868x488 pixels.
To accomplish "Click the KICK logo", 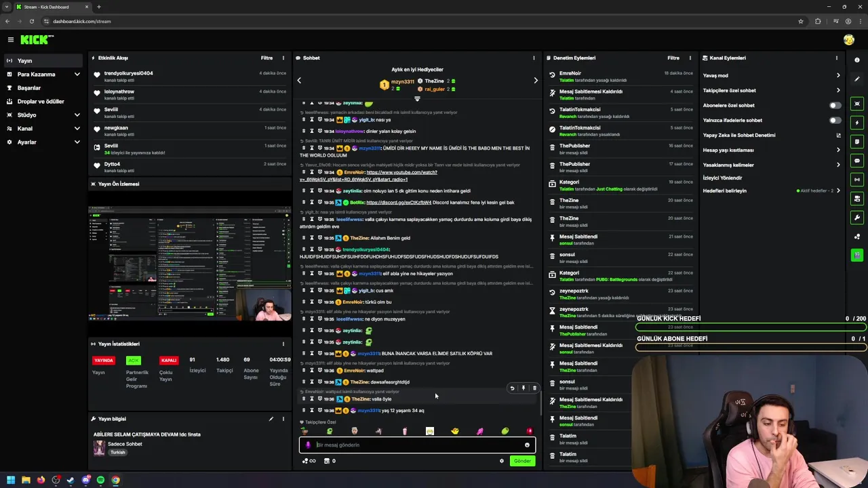I will 36,40.
